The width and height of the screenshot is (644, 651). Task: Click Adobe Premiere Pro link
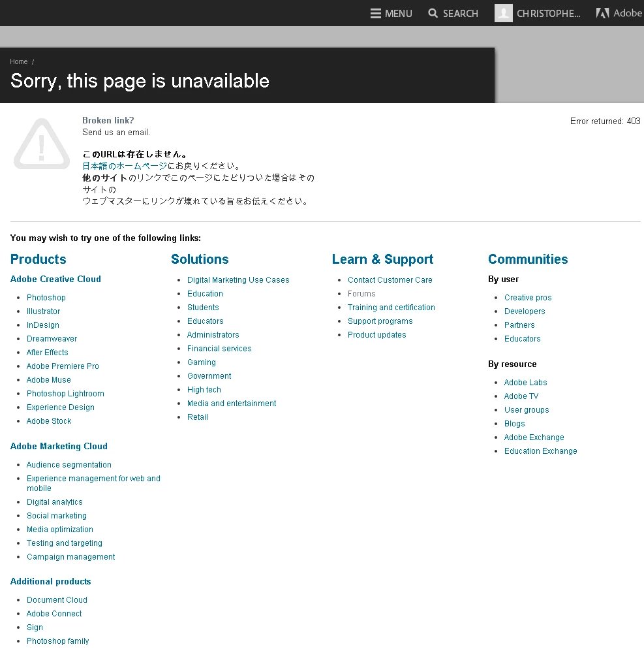[x=63, y=366]
